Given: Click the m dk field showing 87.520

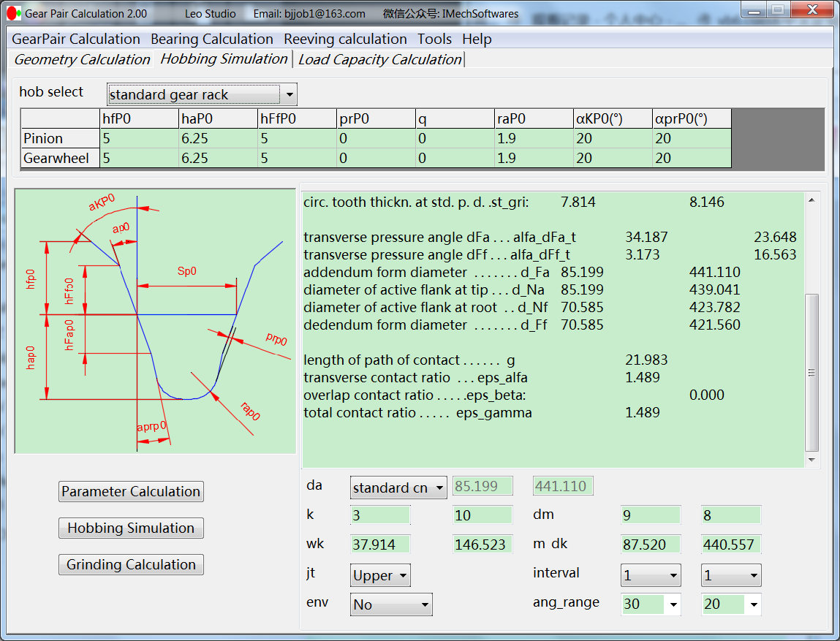Looking at the screenshot, I should [x=651, y=545].
